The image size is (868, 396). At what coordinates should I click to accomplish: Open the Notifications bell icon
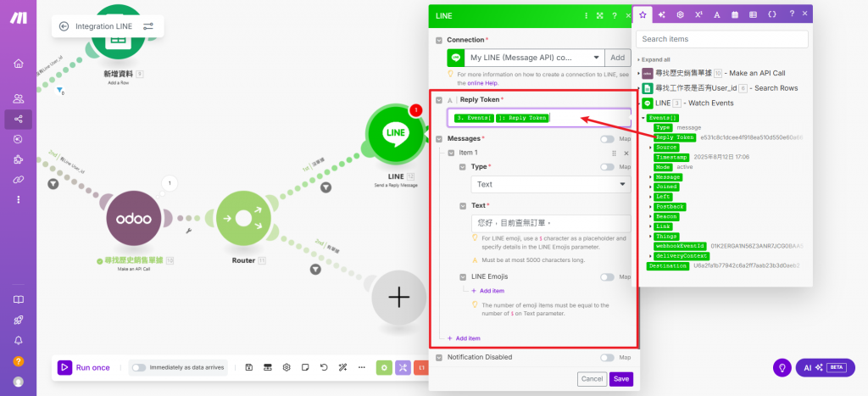19,340
